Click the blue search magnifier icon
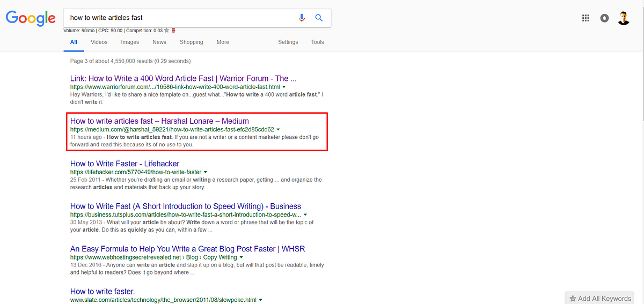The image size is (644, 304). tap(319, 18)
